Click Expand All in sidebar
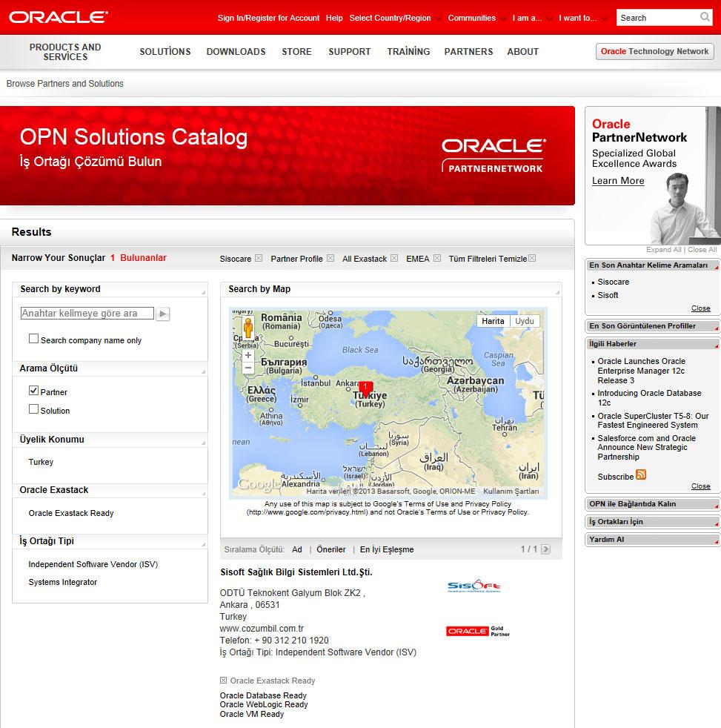 [663, 250]
